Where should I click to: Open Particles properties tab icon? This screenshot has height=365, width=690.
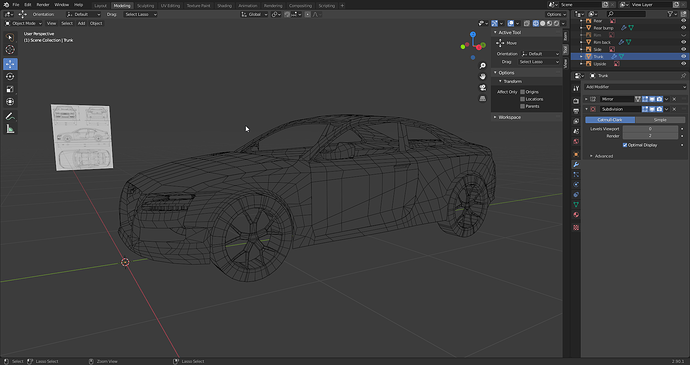point(576,175)
